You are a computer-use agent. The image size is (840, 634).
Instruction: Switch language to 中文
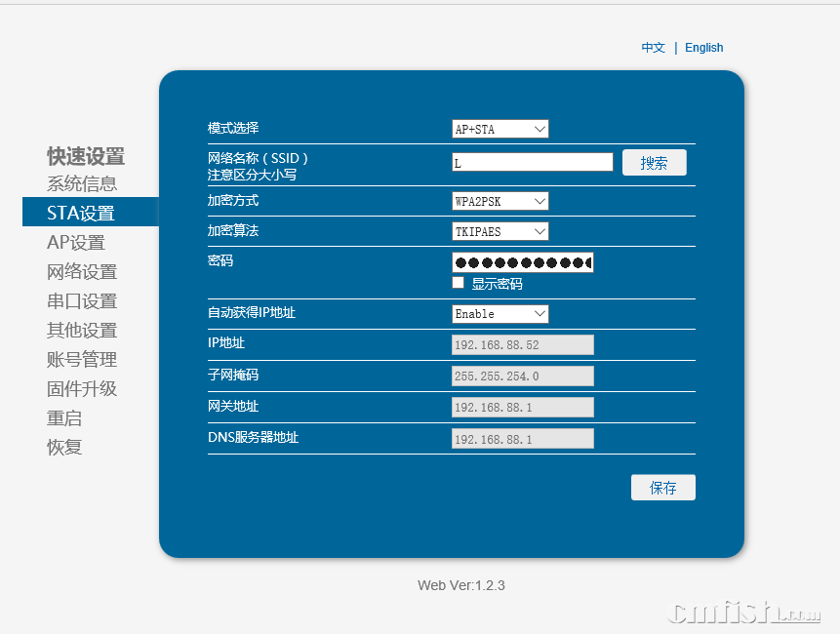pyautogui.click(x=653, y=48)
